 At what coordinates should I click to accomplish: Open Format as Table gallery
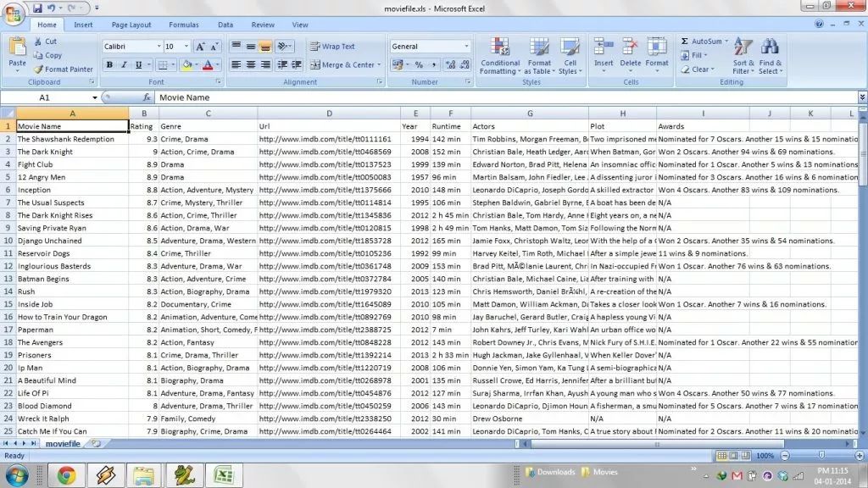click(539, 56)
